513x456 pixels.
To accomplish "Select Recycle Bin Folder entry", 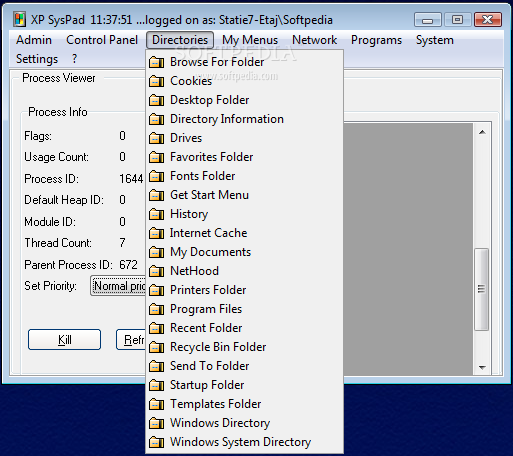I will point(245,347).
